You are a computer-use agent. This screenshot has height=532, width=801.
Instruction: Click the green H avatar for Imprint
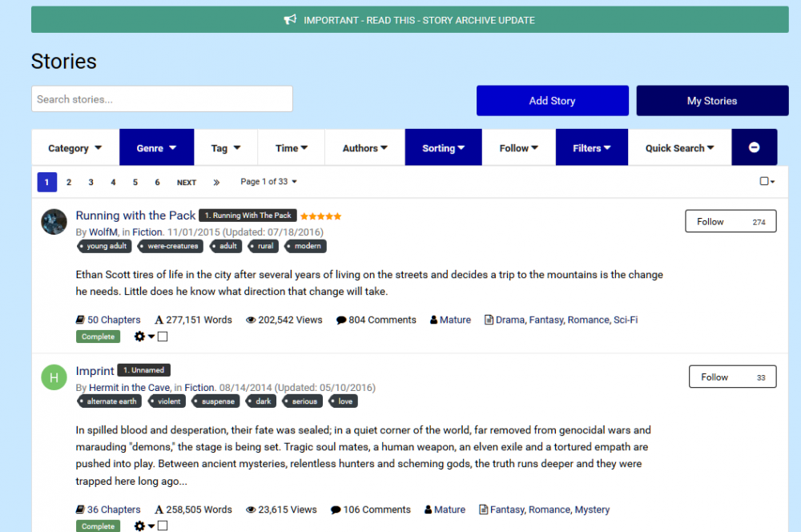54,377
